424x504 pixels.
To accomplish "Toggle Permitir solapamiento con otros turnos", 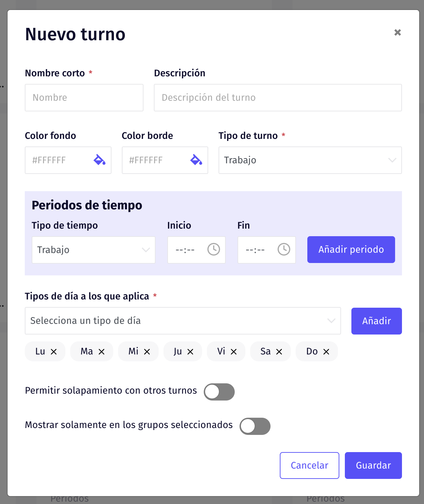I will click(x=219, y=392).
